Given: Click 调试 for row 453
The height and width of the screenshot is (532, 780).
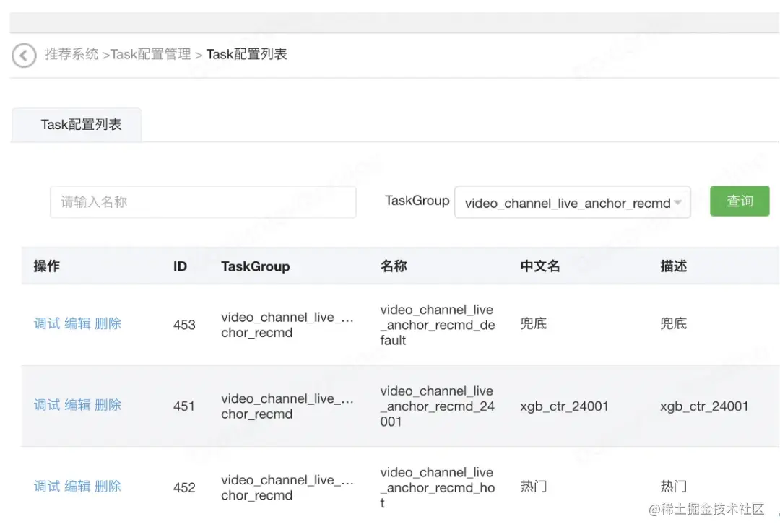Looking at the screenshot, I should [47, 323].
